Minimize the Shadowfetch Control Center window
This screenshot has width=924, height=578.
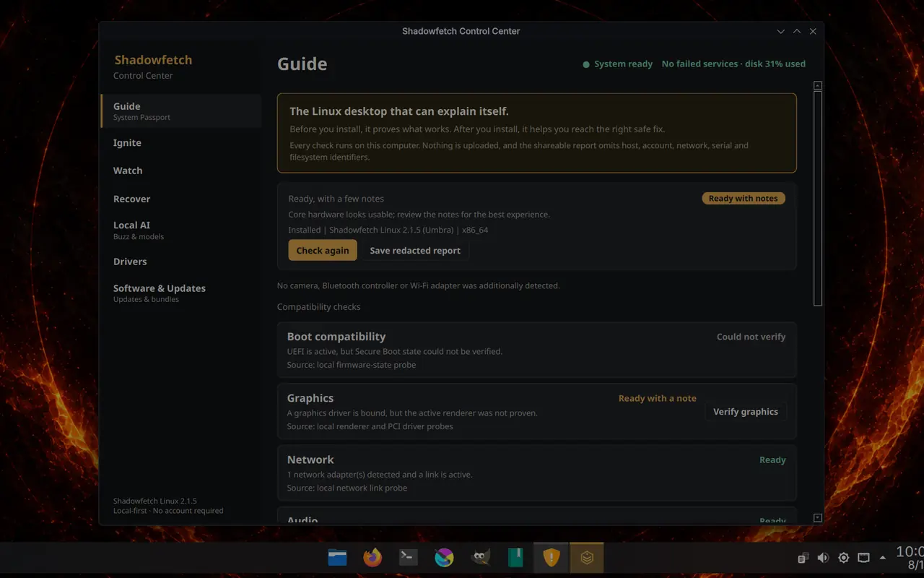pos(780,31)
